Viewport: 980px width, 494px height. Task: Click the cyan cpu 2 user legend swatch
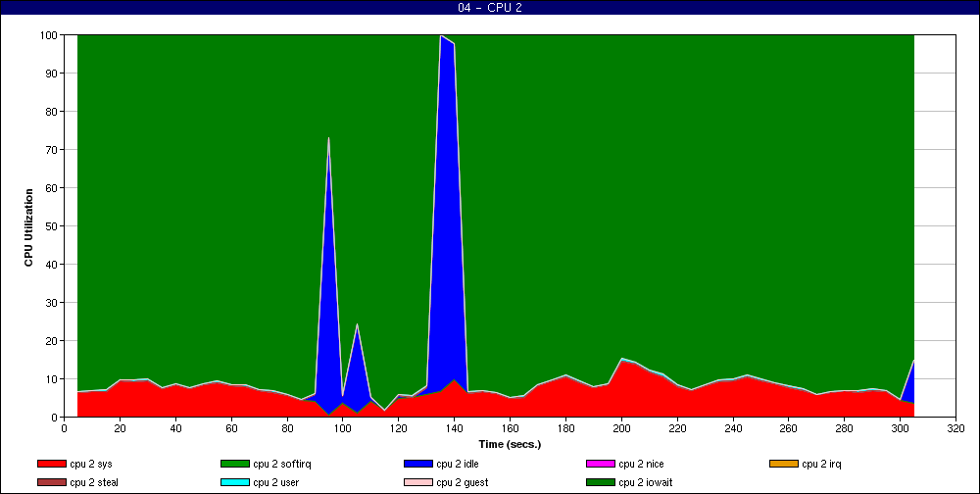pyautogui.click(x=234, y=483)
